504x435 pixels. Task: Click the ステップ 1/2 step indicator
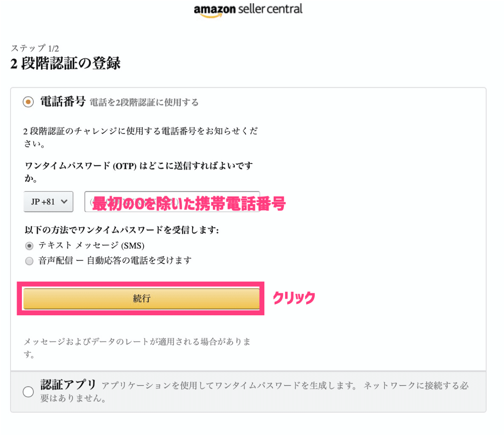[35, 48]
